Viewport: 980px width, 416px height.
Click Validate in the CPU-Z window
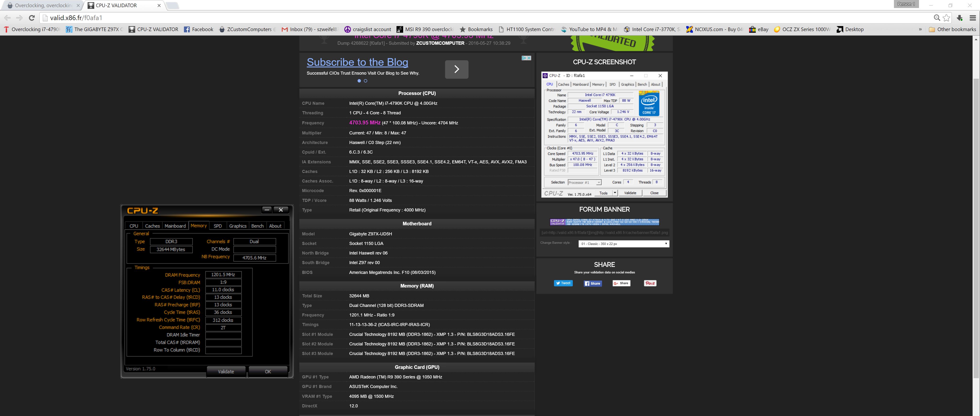point(226,372)
